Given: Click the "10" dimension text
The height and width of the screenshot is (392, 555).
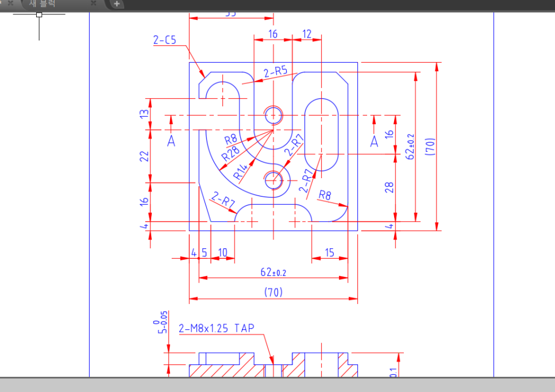Looking at the screenshot, I should [223, 252].
